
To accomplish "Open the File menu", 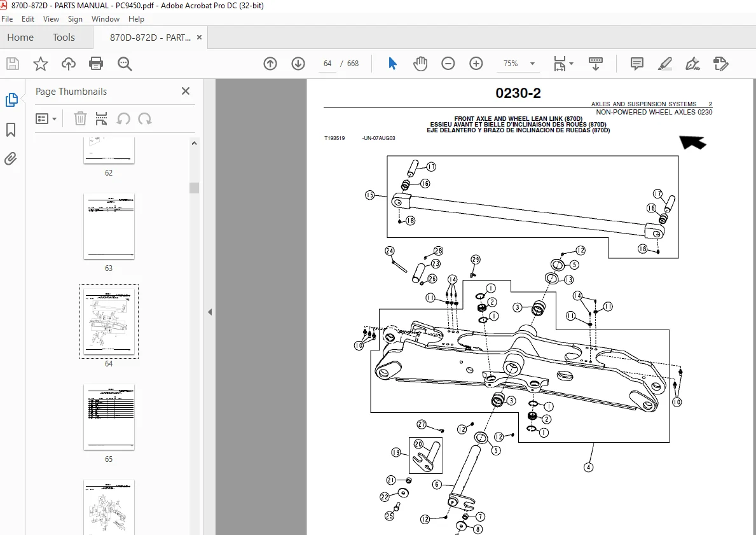I will coord(7,19).
